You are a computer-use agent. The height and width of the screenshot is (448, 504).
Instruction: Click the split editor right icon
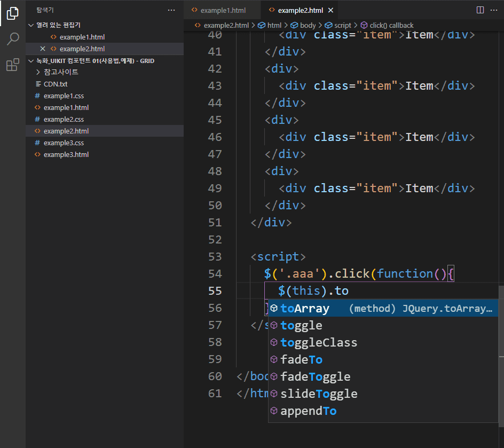pos(480,10)
